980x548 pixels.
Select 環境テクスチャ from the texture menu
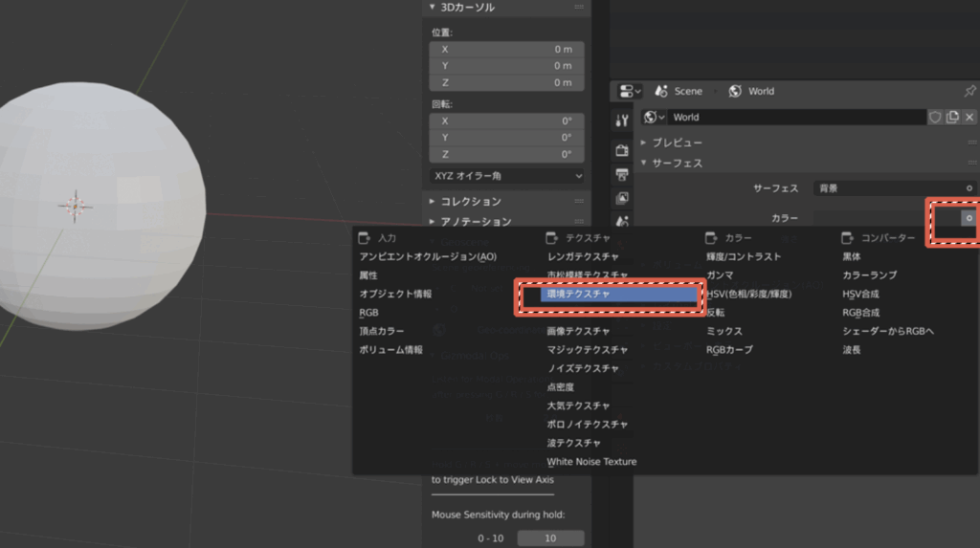click(606, 295)
